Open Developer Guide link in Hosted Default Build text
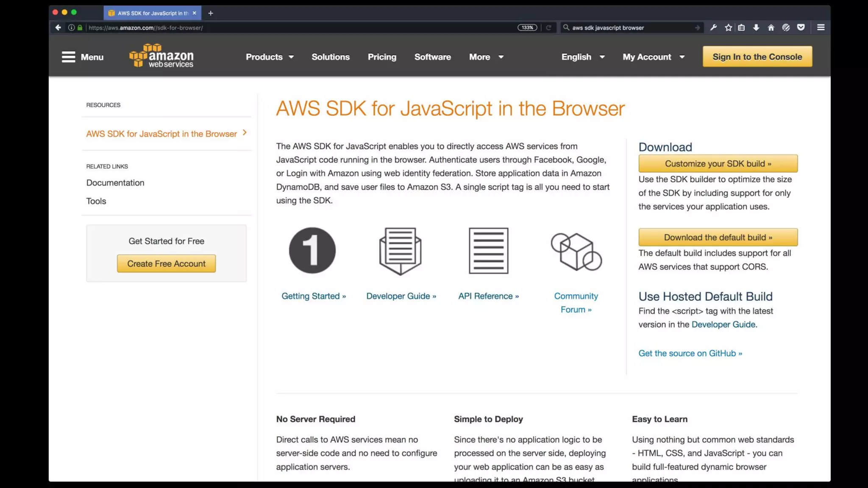Viewport: 868px width, 488px height. tap(723, 324)
